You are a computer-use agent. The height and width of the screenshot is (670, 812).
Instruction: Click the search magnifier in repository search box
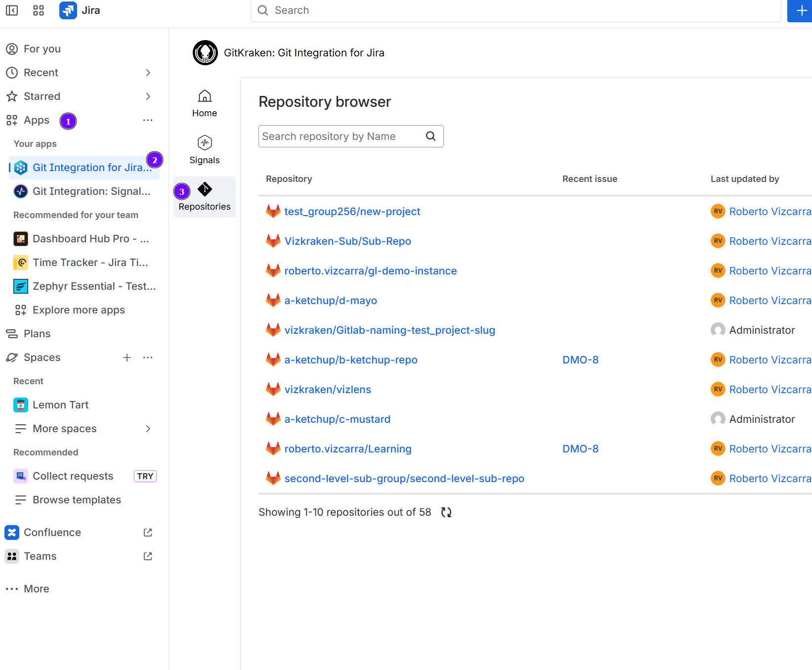point(431,136)
